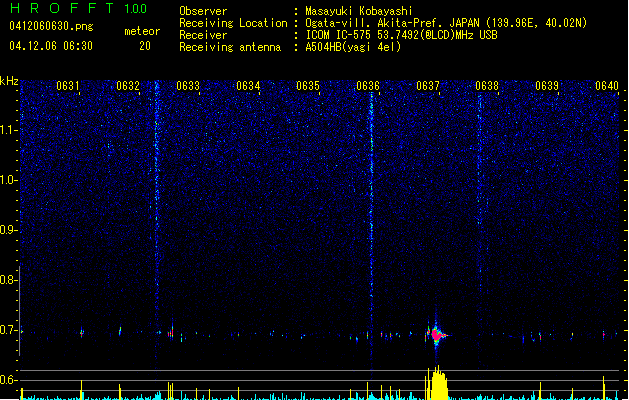Click the HROFFT 1.0.0 title text
The width and height of the screenshot is (629, 400).
pyautogui.click(x=79, y=8)
